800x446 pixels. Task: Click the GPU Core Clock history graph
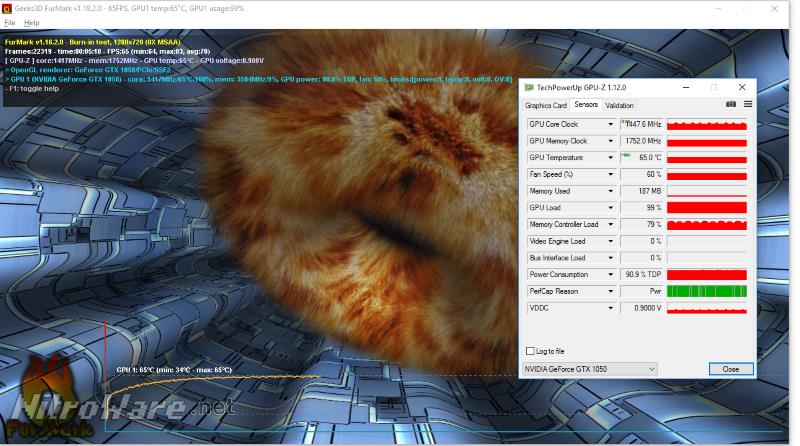click(707, 124)
